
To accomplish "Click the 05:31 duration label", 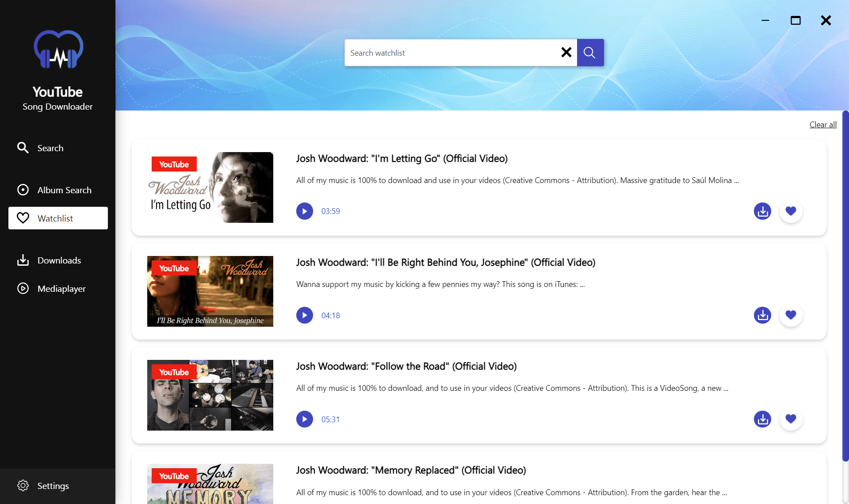I will (x=331, y=420).
